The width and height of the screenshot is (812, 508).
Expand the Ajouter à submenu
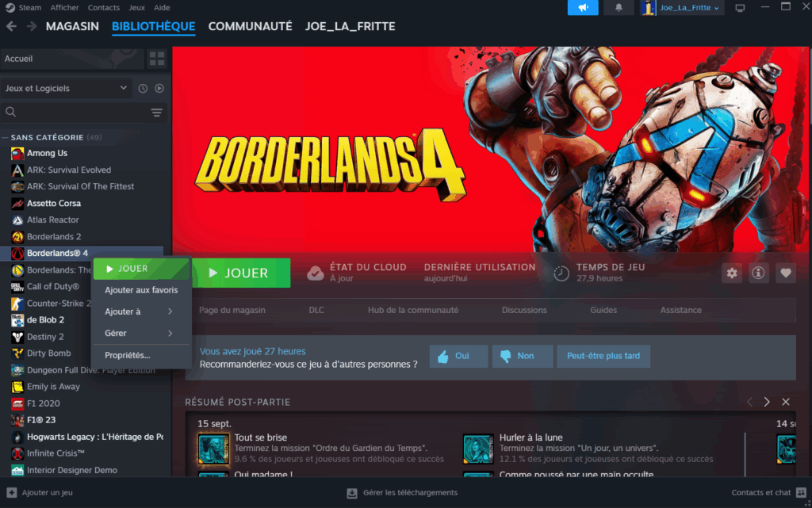[x=141, y=311]
